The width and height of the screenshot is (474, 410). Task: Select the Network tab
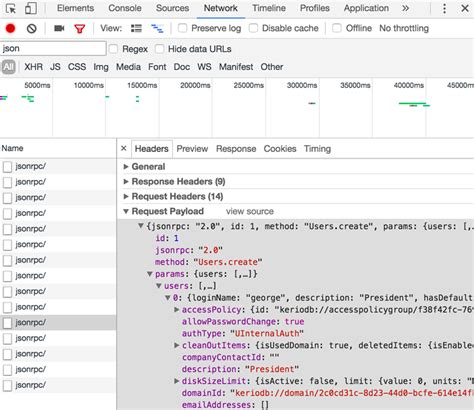(221, 8)
